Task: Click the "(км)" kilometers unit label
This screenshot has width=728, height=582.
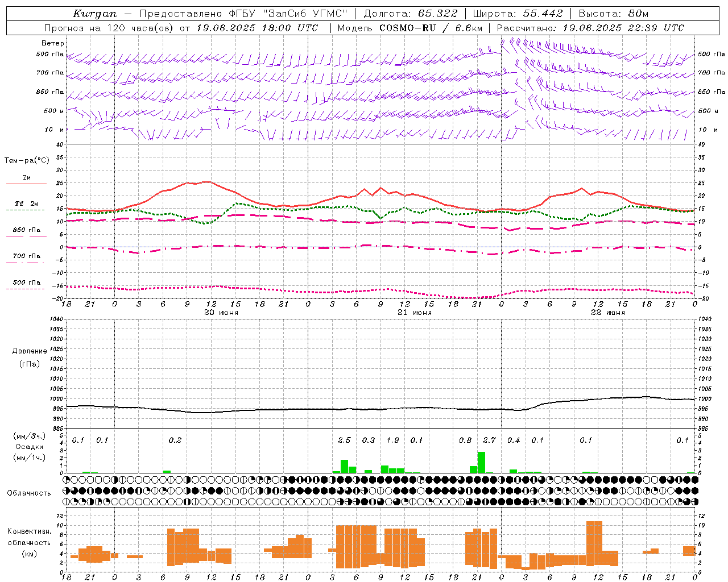Action: 30,554
